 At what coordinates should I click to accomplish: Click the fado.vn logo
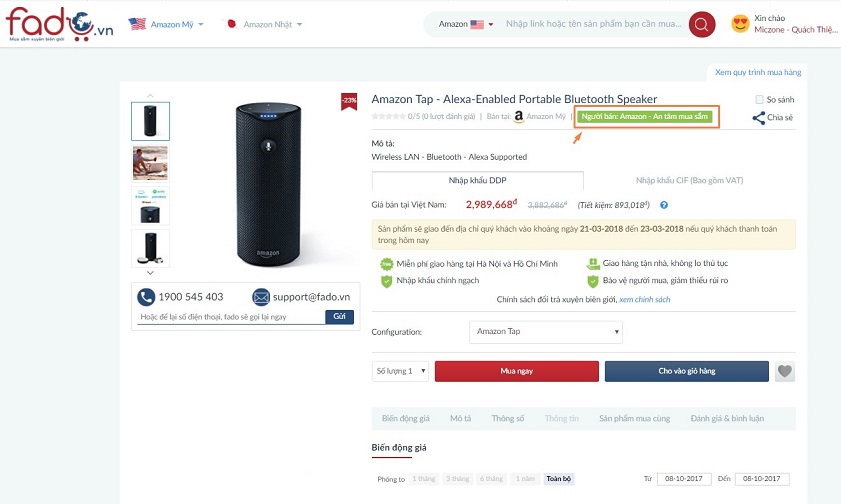click(x=60, y=24)
